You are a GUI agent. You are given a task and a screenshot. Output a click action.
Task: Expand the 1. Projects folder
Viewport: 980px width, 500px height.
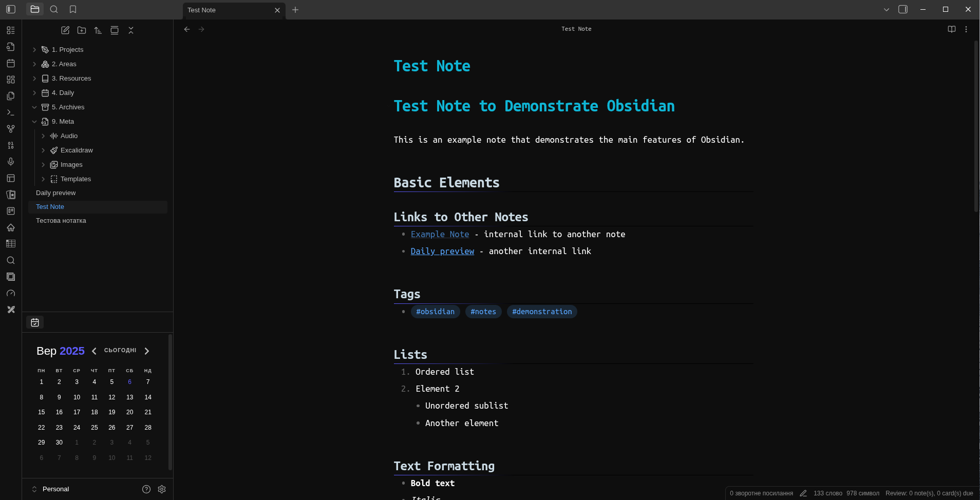[34, 50]
